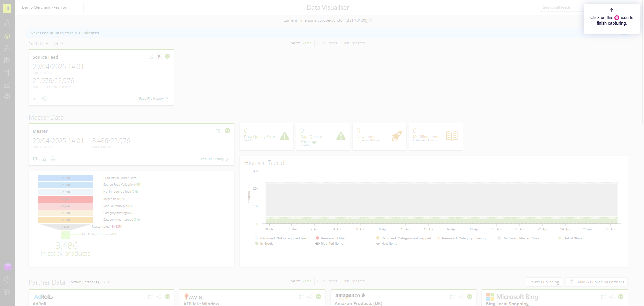
Task: Click the Invalid field red funnel bar
Action: [x=65, y=199]
